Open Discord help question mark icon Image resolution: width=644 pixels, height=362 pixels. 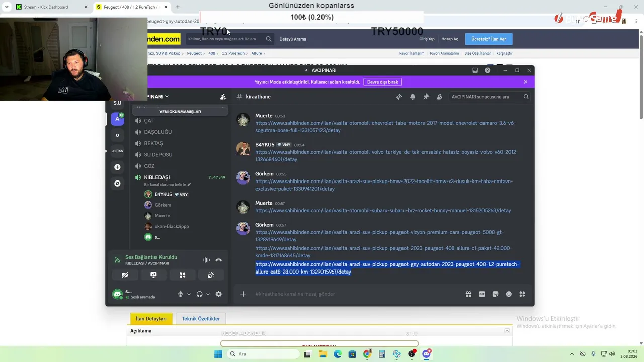pyautogui.click(x=487, y=70)
